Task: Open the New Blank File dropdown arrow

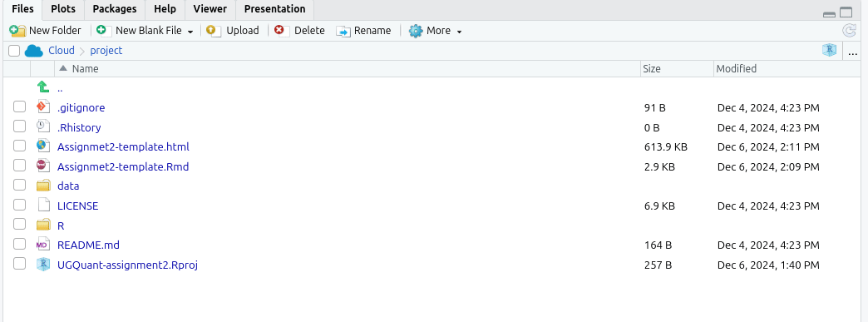Action: coord(190,32)
